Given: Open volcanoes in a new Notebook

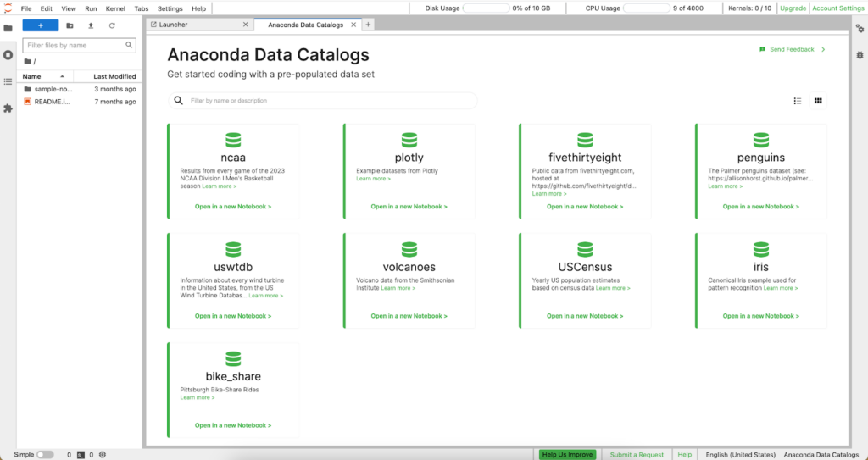Looking at the screenshot, I should coord(409,316).
